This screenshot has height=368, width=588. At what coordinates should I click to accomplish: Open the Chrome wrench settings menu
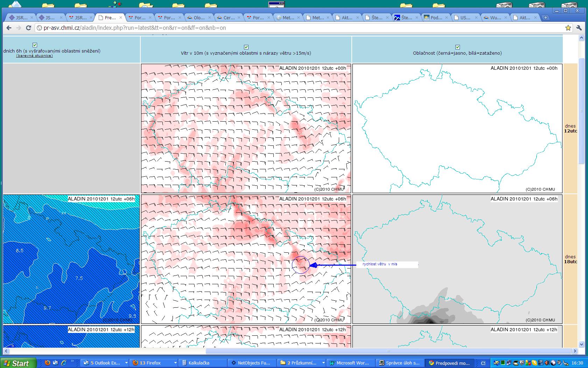579,28
